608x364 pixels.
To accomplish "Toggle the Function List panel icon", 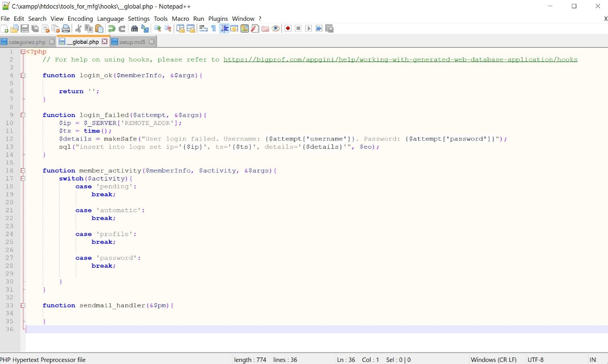I will (x=255, y=29).
